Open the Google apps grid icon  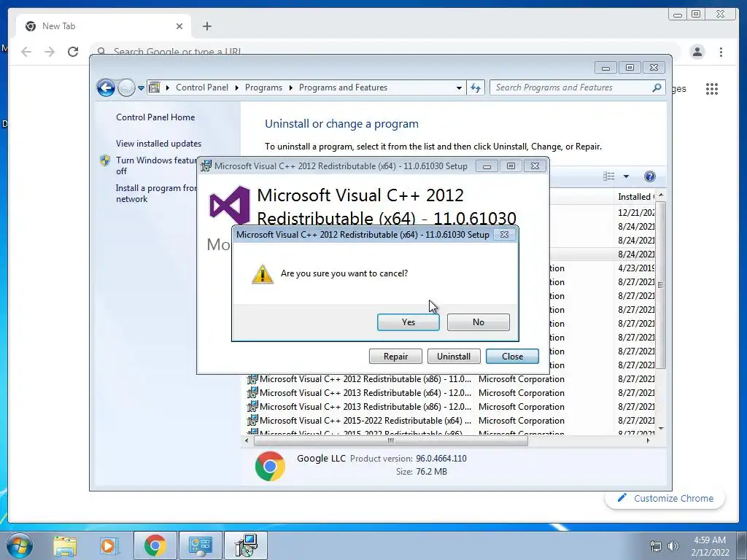pos(712,88)
